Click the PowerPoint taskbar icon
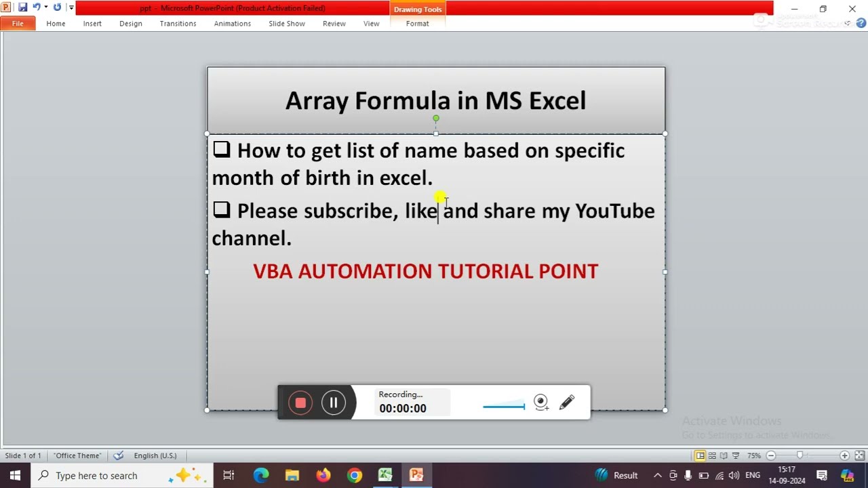Viewport: 868px width, 488px height. (x=416, y=475)
